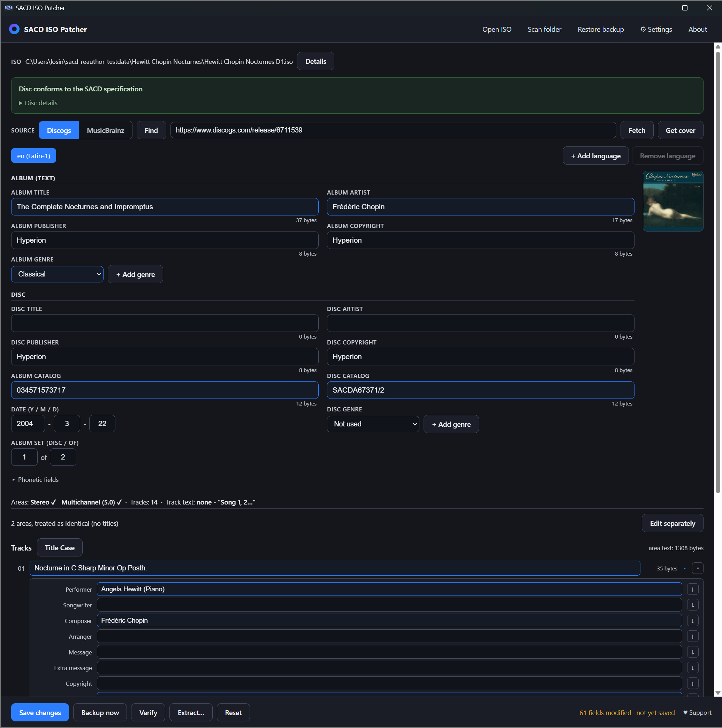Click the Reset button
The image size is (722, 728).
[233, 713]
